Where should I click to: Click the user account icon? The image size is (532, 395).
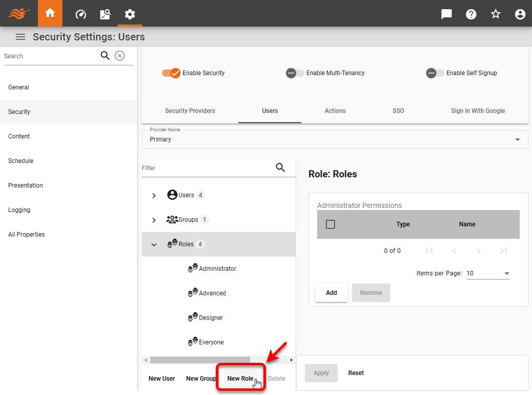(x=520, y=14)
